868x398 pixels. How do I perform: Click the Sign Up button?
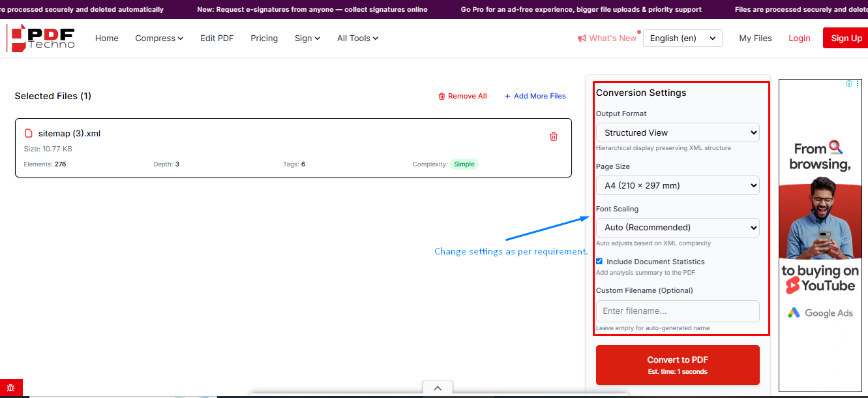click(x=846, y=38)
